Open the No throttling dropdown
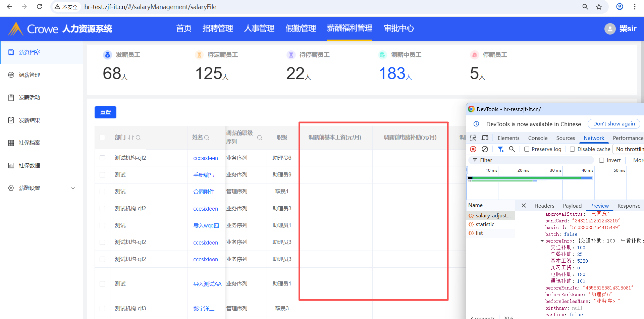Screen dimensions: 644x319 point(629,149)
